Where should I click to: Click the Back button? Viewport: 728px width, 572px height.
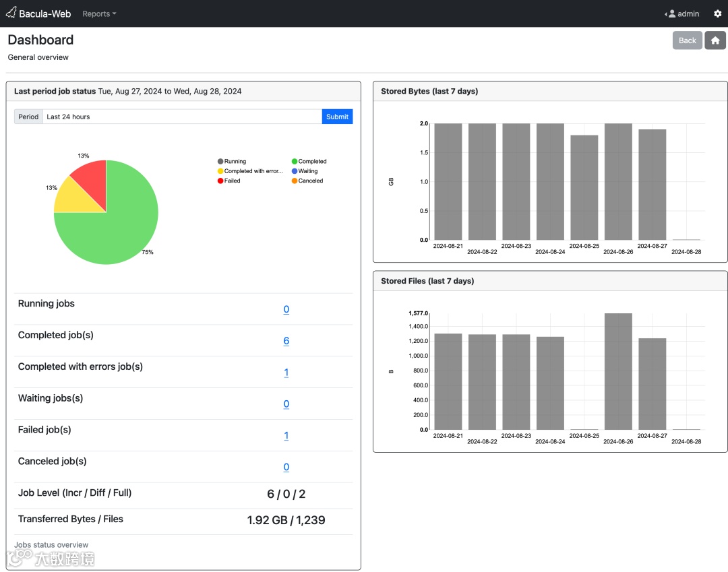[x=687, y=40]
